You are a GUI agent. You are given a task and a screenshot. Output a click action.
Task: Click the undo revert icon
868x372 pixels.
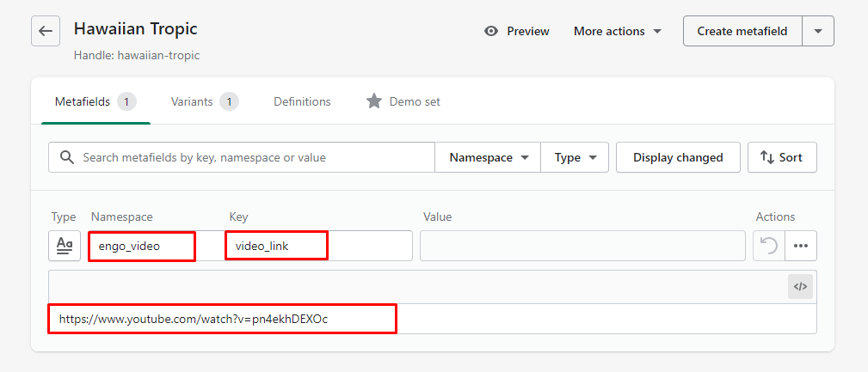[x=768, y=246]
